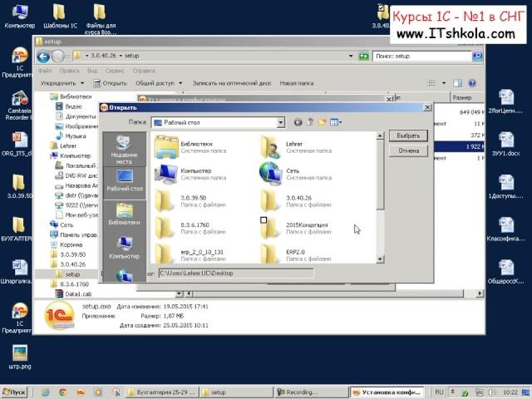Select folder 3.0.40.26 in dialog list

tap(296, 201)
